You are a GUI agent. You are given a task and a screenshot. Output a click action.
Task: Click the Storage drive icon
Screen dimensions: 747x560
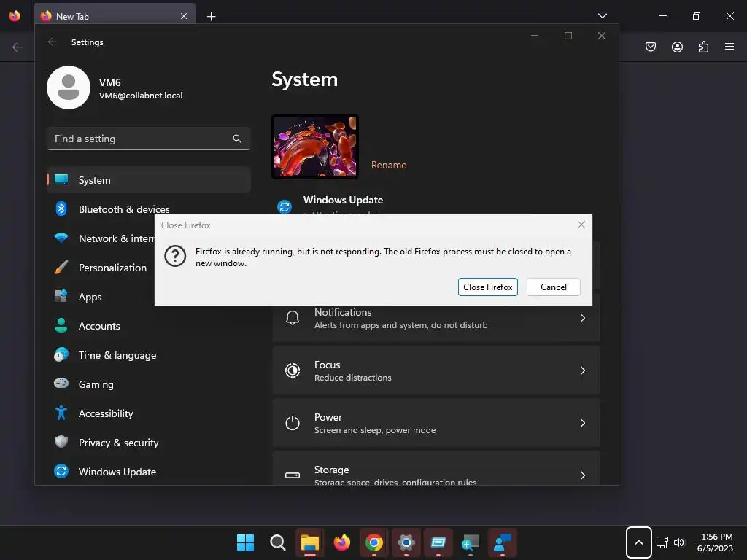pyautogui.click(x=293, y=475)
